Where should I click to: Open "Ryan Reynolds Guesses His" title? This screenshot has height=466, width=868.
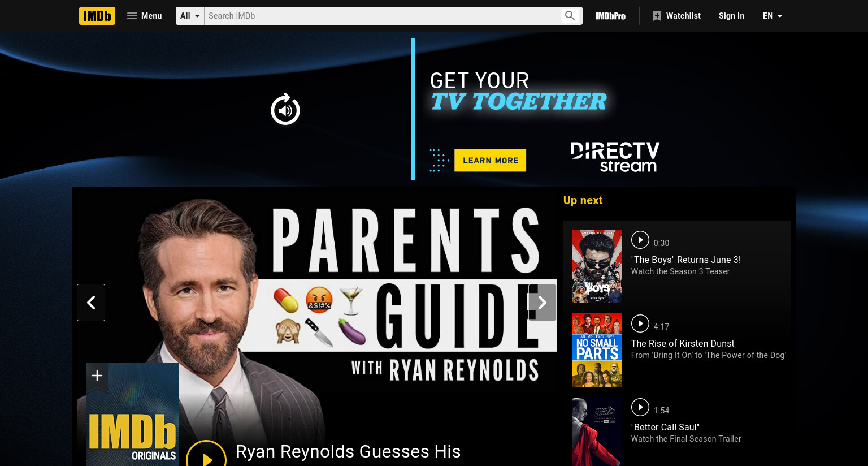click(x=348, y=451)
